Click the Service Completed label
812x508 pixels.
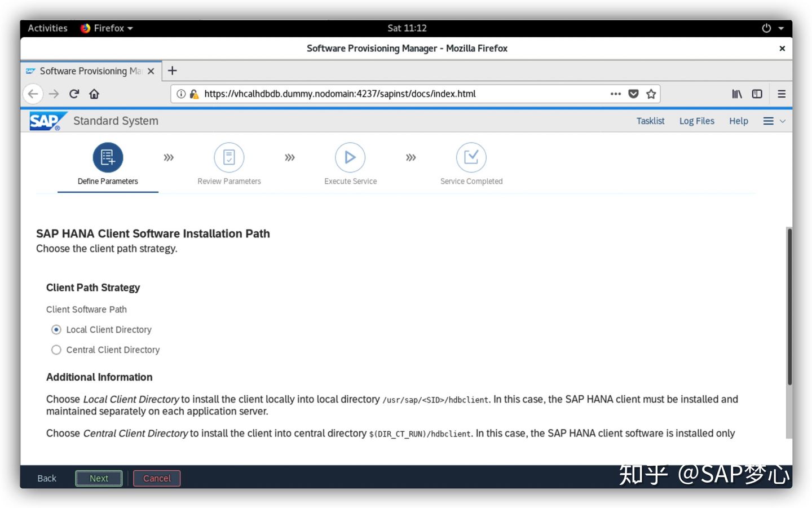tap(471, 181)
